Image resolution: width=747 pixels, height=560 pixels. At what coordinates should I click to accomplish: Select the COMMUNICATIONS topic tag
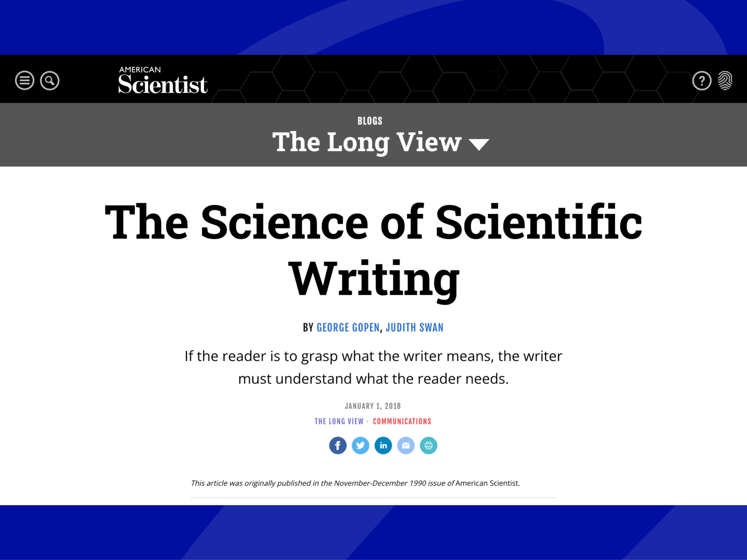point(402,421)
